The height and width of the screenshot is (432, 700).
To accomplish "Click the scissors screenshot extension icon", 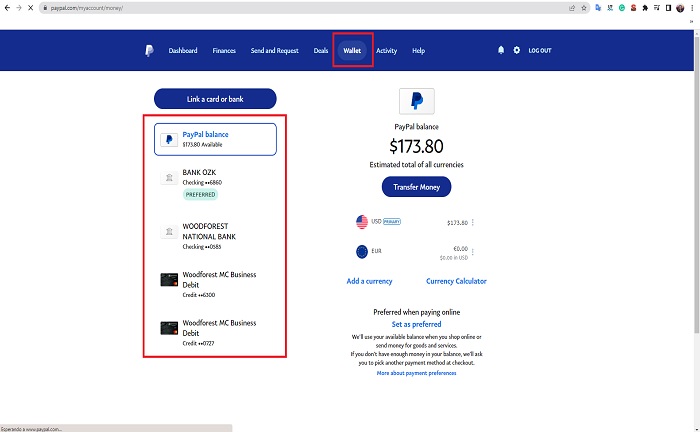I will pos(610,8).
